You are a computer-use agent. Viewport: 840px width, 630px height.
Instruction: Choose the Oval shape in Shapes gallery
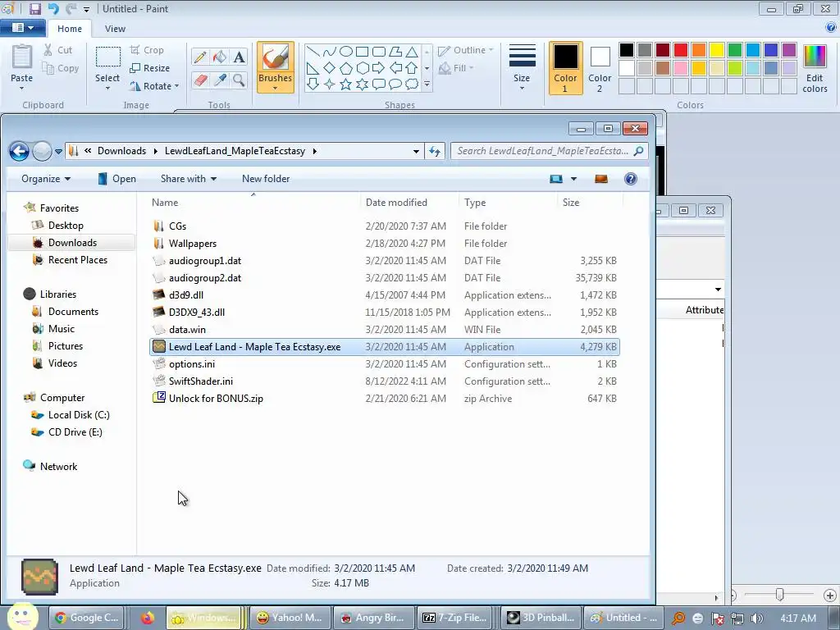346,52
